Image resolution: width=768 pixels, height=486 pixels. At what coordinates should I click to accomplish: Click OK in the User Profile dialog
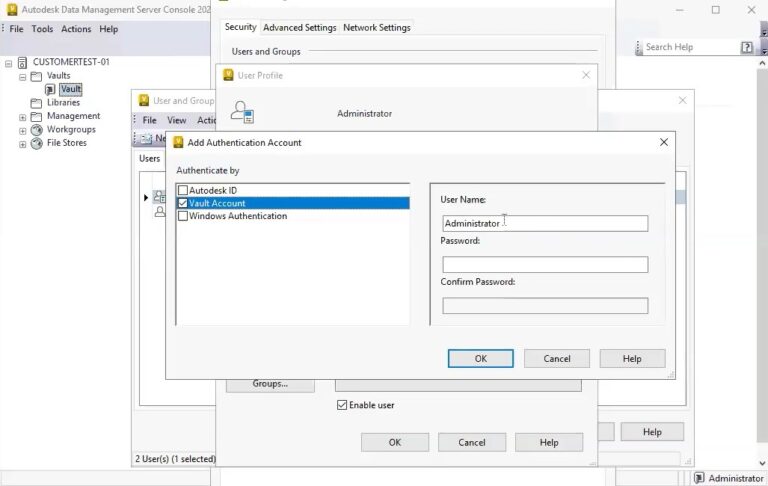[x=395, y=442]
